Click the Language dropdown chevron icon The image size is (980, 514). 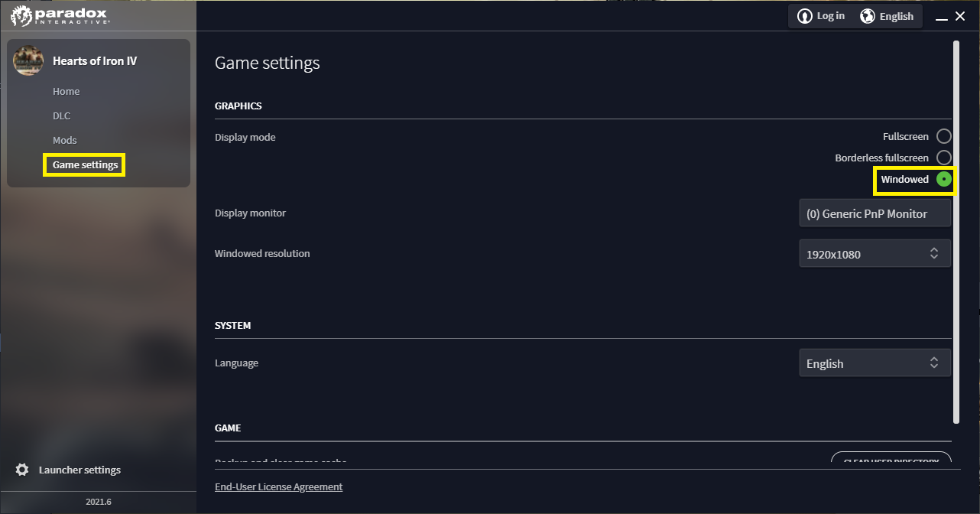tap(933, 363)
